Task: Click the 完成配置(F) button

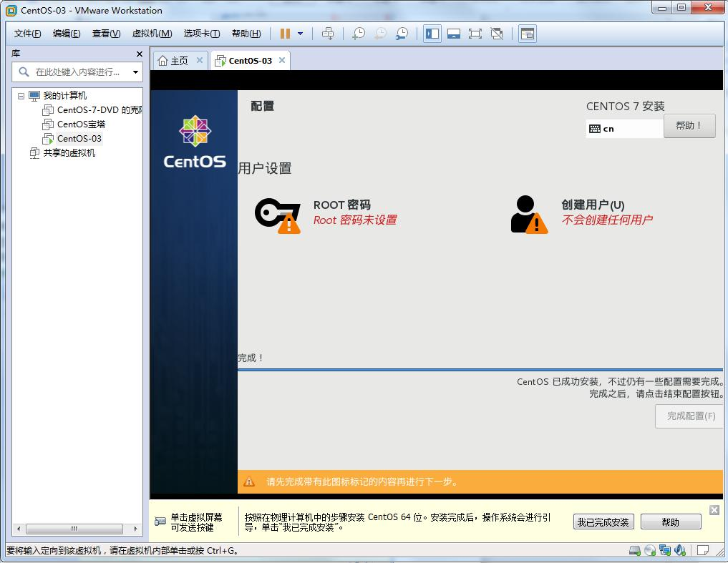Action: click(x=691, y=416)
